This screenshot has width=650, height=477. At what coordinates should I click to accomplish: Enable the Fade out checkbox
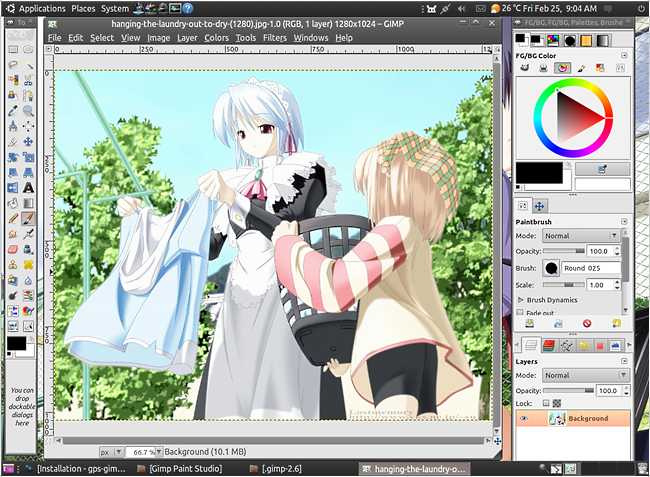click(x=520, y=312)
